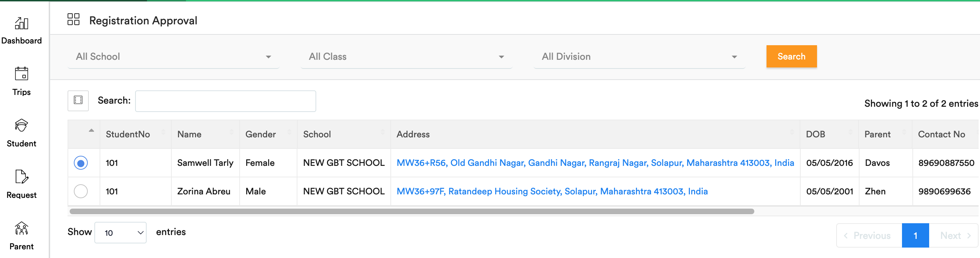Image resolution: width=980 pixels, height=258 pixels.
Task: Click DOB 05/05/2001 cell
Action: click(829, 192)
